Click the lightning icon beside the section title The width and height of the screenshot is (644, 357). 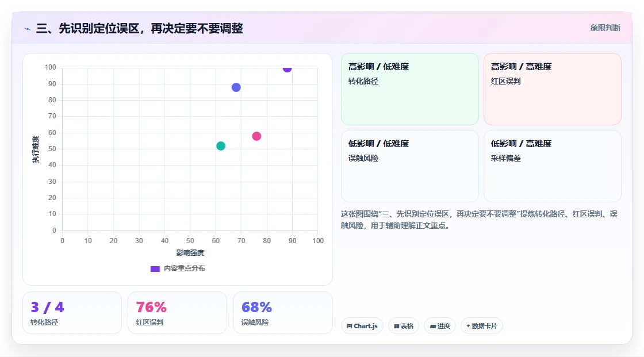[28, 29]
